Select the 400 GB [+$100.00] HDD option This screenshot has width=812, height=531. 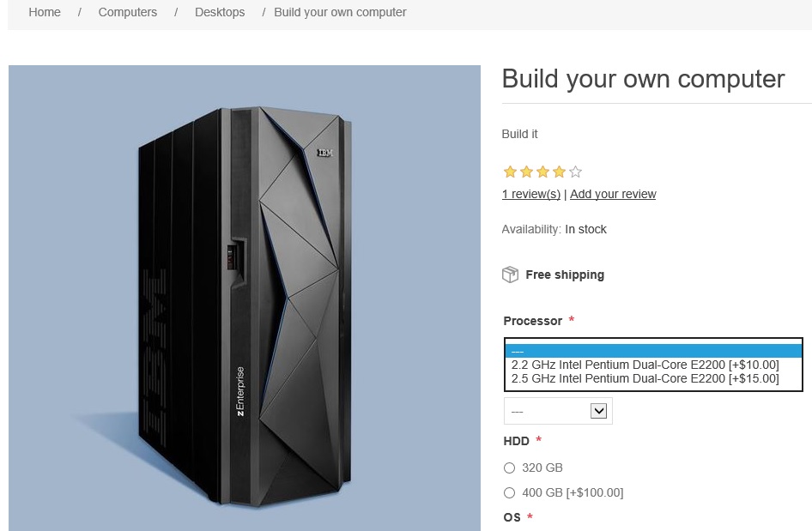click(510, 492)
